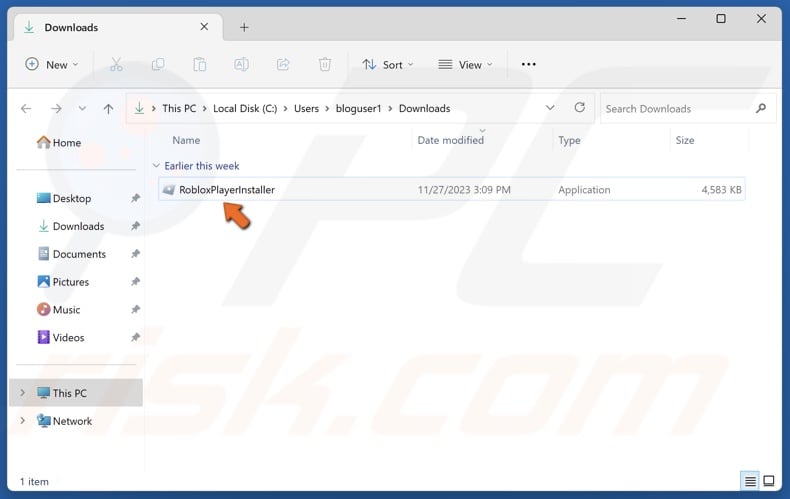Expand chevron after This PC in path

coord(205,108)
